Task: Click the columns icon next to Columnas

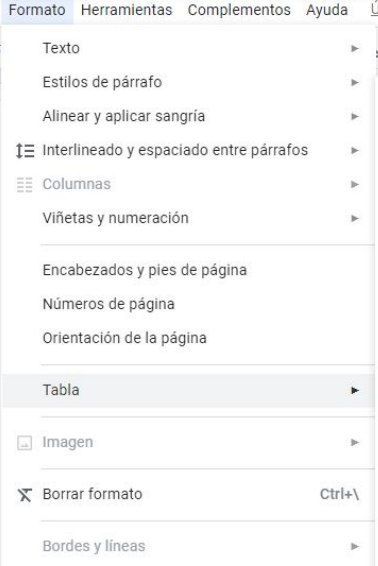Action: pos(25,184)
